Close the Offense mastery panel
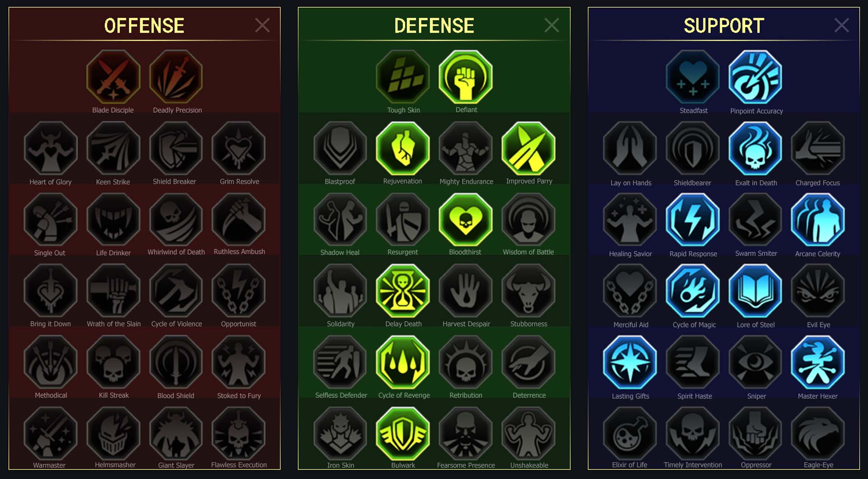Screen dimensions: 868x479 tap(262, 25)
